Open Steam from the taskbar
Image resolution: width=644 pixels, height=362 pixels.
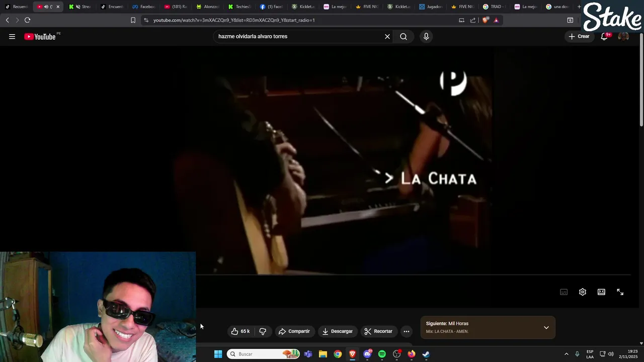[x=426, y=354]
